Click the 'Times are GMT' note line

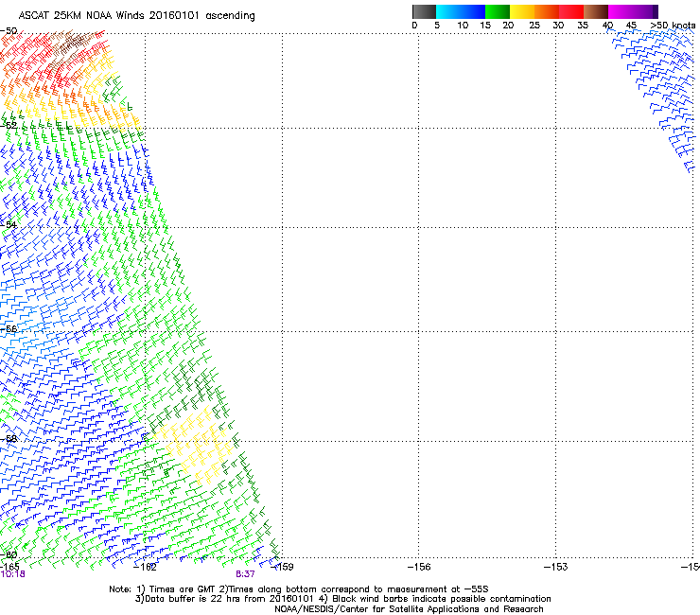(299, 589)
